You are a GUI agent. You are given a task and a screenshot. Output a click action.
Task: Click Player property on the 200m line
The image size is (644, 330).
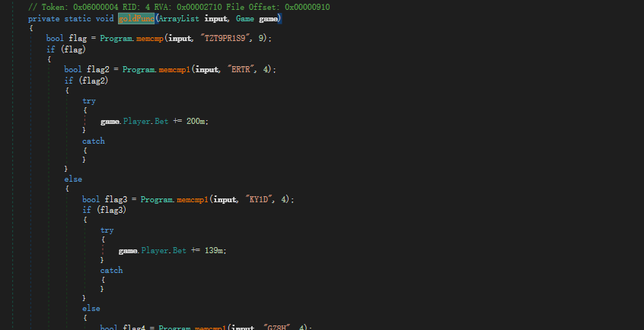pyautogui.click(x=137, y=122)
